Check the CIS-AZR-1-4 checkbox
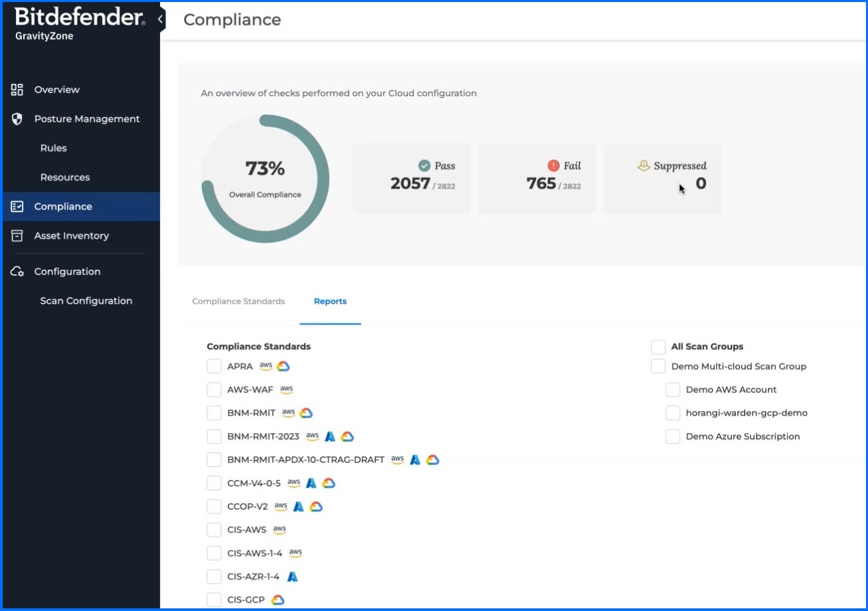This screenshot has width=868, height=611. click(x=214, y=576)
